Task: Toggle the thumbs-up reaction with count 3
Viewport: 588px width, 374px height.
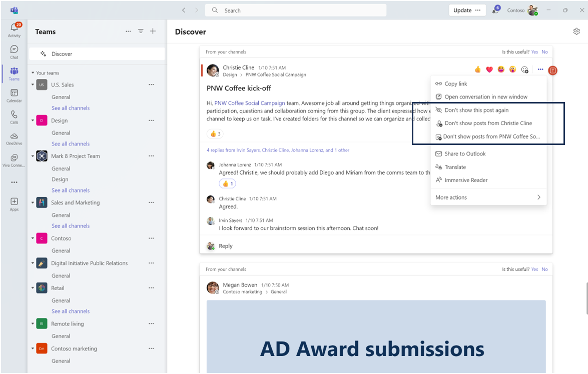Action: pos(216,134)
